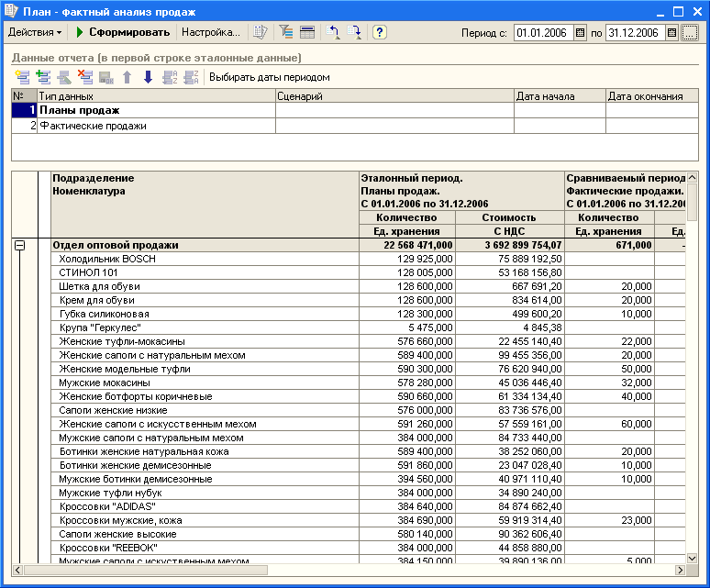Click the vertical scrollbar down arrow
Image resolution: width=710 pixels, height=588 pixels.
(x=692, y=559)
